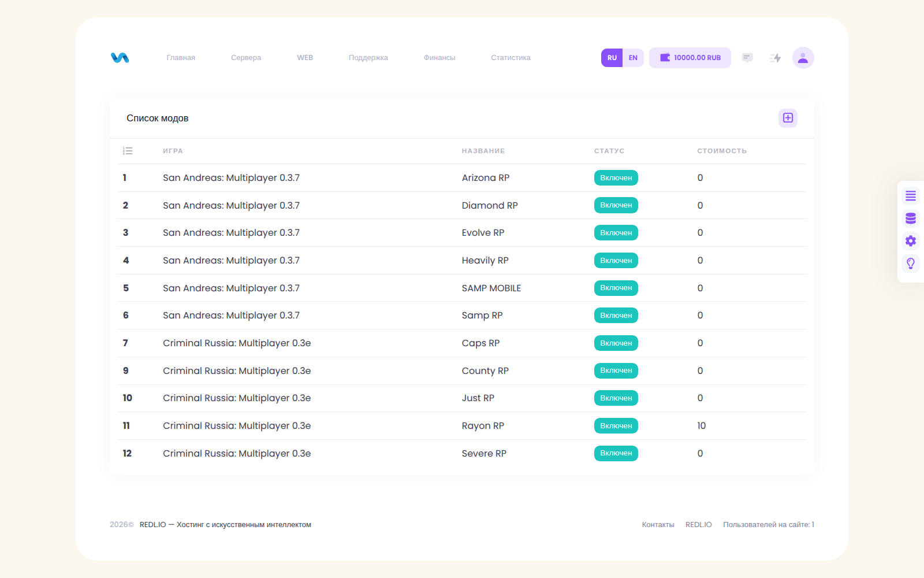Open the user profile avatar
Image resolution: width=924 pixels, height=578 pixels.
[x=803, y=58]
